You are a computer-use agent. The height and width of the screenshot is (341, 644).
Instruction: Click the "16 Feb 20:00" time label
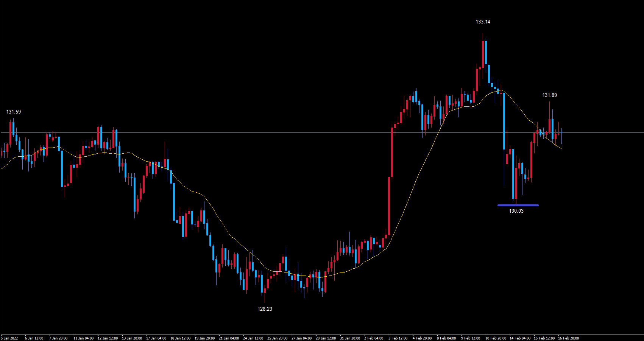coord(568,338)
